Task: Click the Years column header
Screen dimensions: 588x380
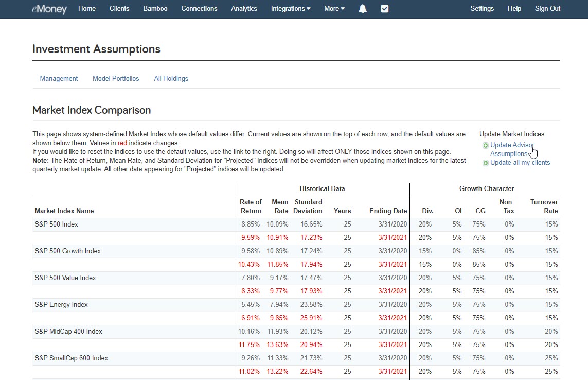Action: click(343, 211)
